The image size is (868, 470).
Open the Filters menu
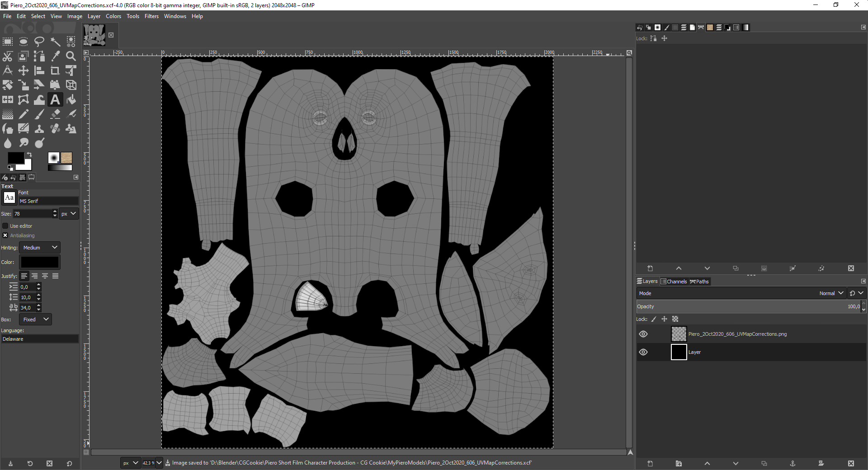[151, 16]
